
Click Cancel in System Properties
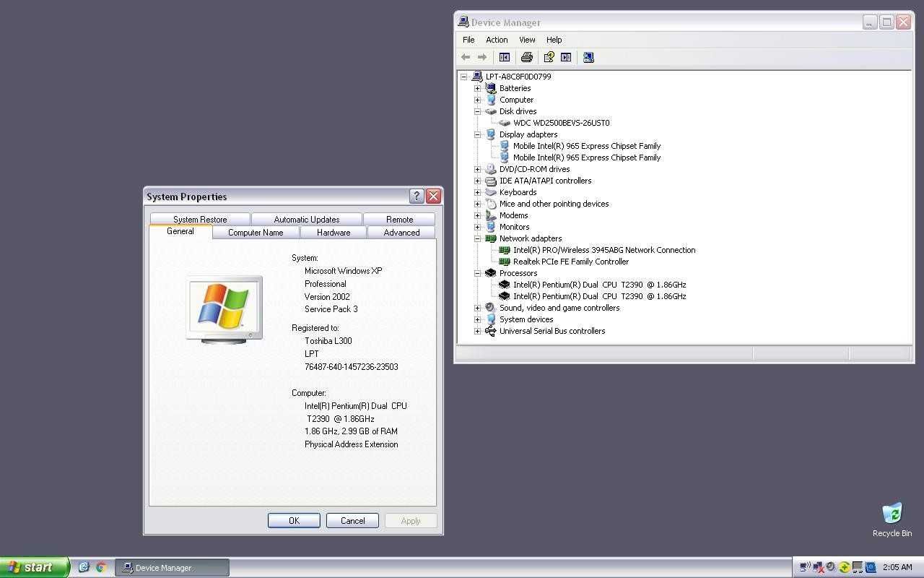[352, 520]
